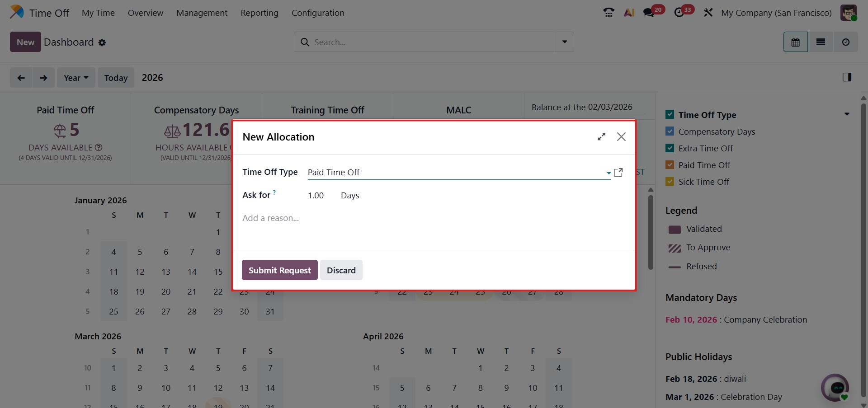
Task: Uncheck the Compensatory Days filter
Action: click(670, 131)
